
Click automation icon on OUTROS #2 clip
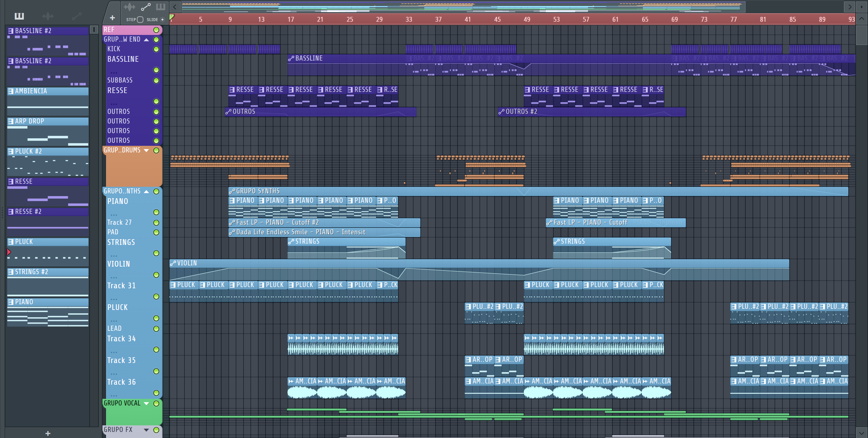[502, 112]
